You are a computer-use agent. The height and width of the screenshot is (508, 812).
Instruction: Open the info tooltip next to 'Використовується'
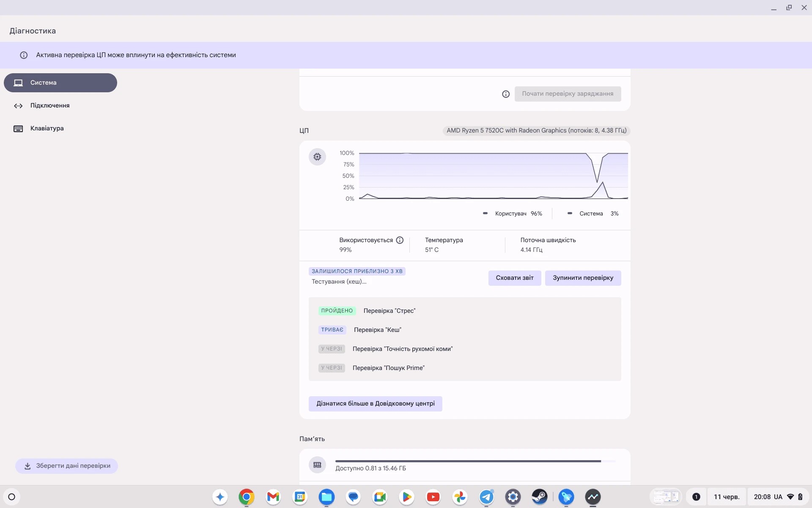(400, 240)
